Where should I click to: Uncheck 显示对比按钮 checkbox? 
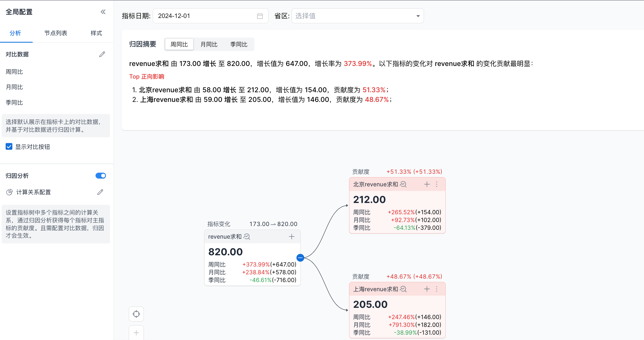tap(9, 147)
